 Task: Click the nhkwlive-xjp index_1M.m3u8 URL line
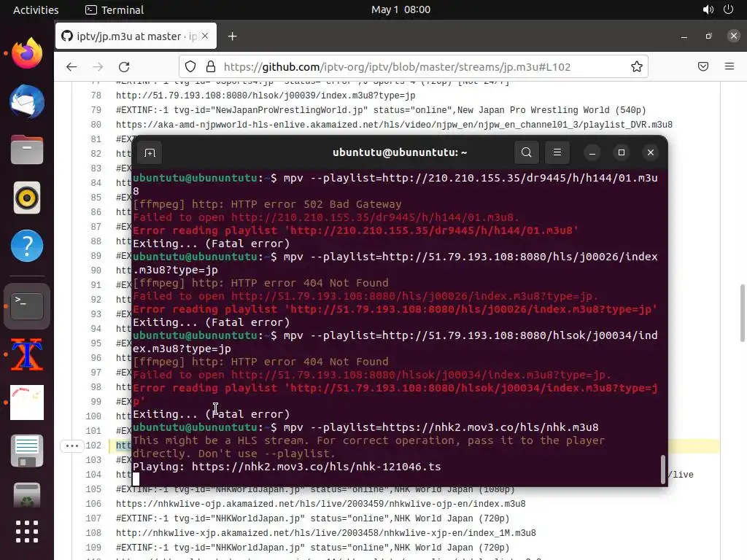coord(326,533)
